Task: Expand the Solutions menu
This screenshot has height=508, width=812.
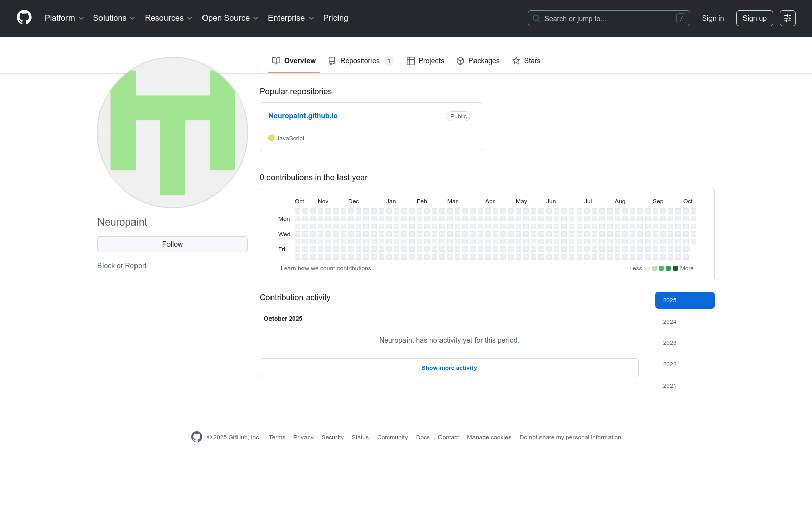Action: 114,18
